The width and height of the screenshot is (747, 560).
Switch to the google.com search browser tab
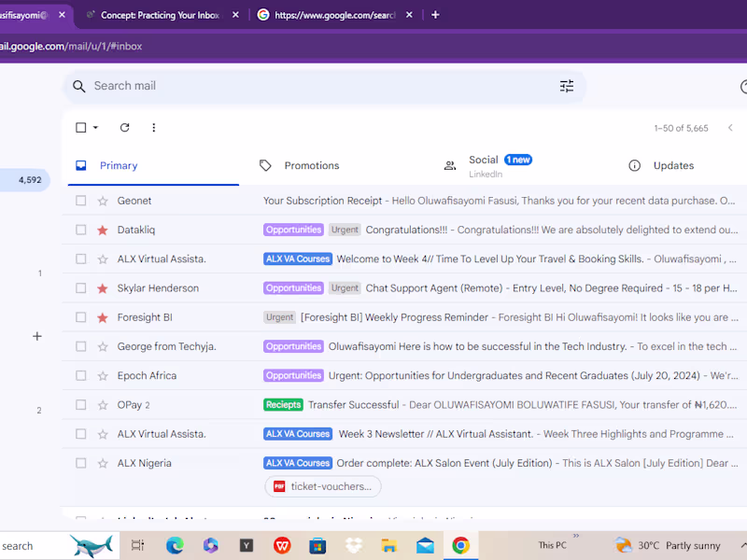click(x=335, y=15)
